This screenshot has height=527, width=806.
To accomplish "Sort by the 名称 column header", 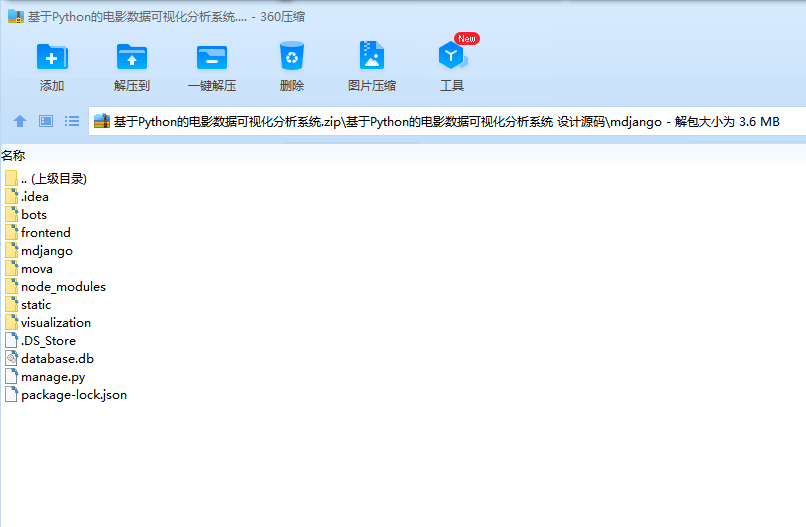I will click(13, 155).
